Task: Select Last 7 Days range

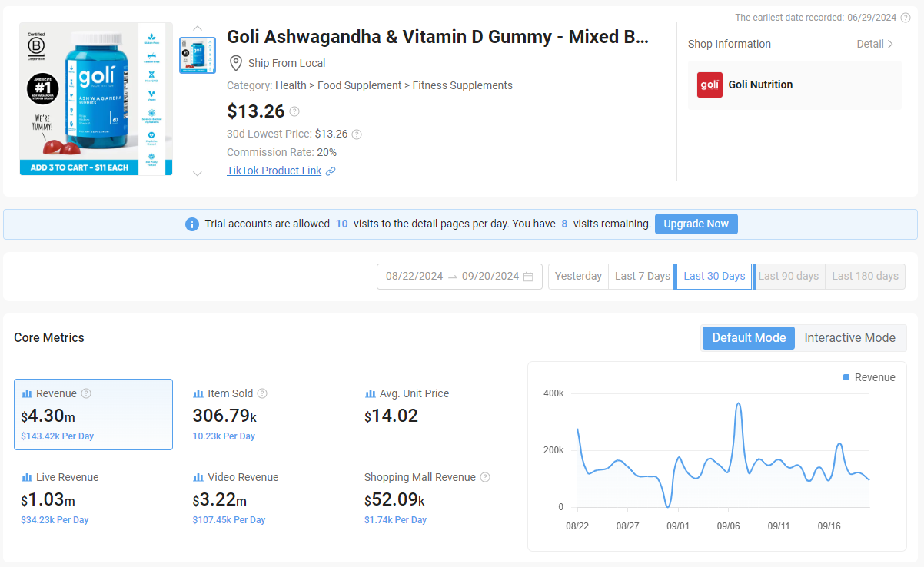Action: point(643,277)
